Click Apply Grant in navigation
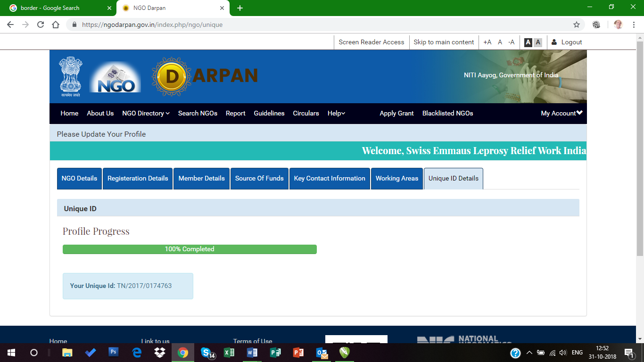Viewport: 644px width, 362px height. (x=396, y=113)
